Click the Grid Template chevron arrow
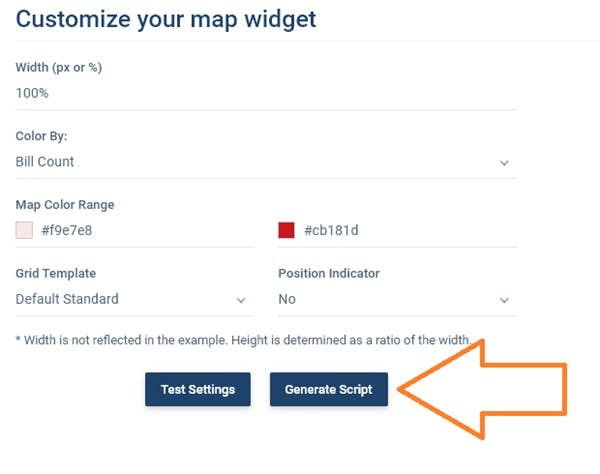This screenshot has height=474, width=600. coord(241,300)
